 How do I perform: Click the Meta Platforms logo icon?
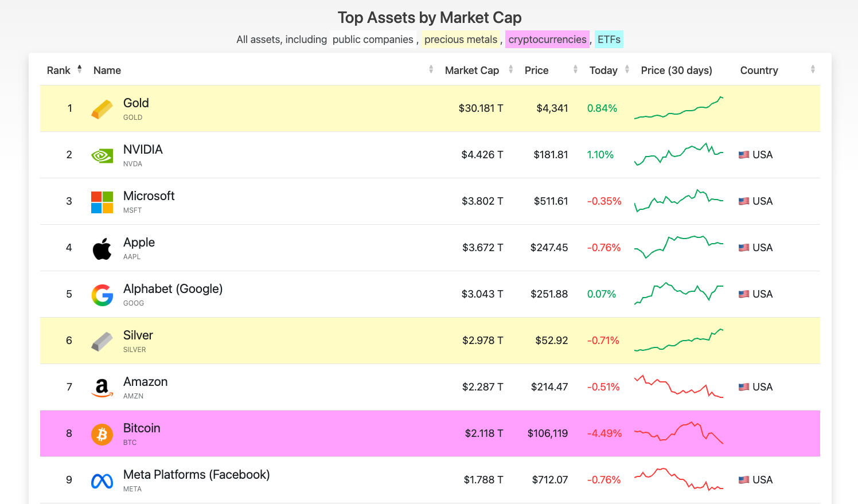(102, 480)
